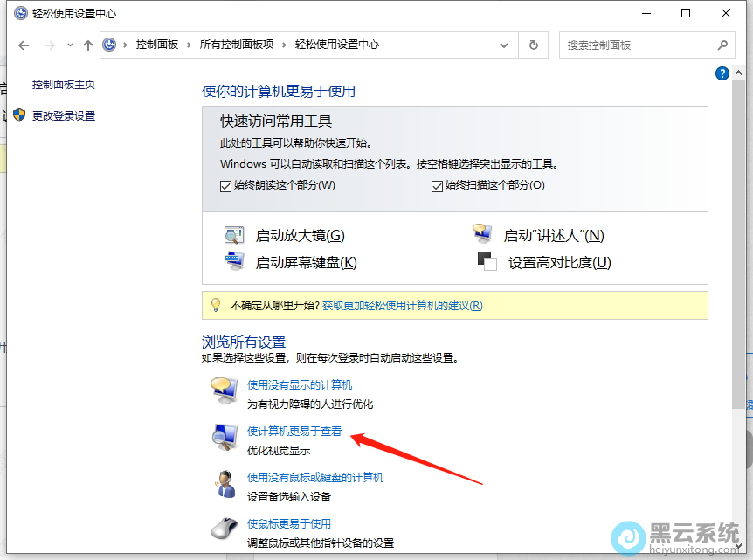Launch 启动屏幕键盘(K)
753x560 pixels.
tap(307, 263)
